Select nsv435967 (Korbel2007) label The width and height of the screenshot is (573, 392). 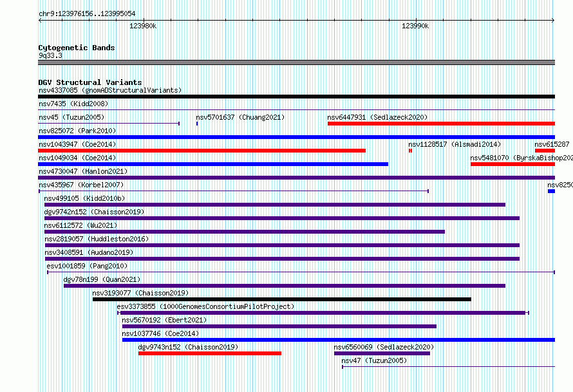81,185
